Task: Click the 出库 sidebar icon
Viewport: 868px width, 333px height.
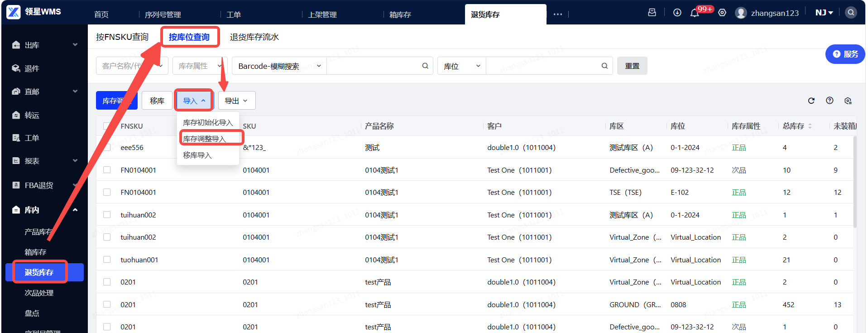Action: [16, 45]
